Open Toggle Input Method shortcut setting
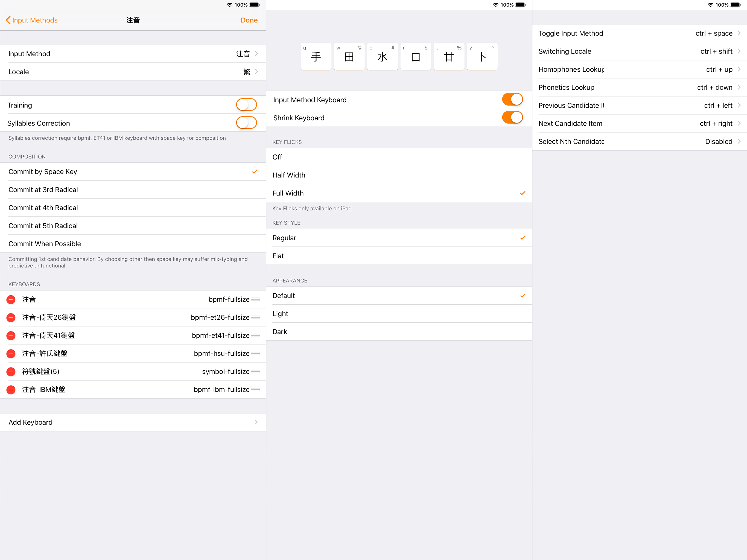 (640, 33)
